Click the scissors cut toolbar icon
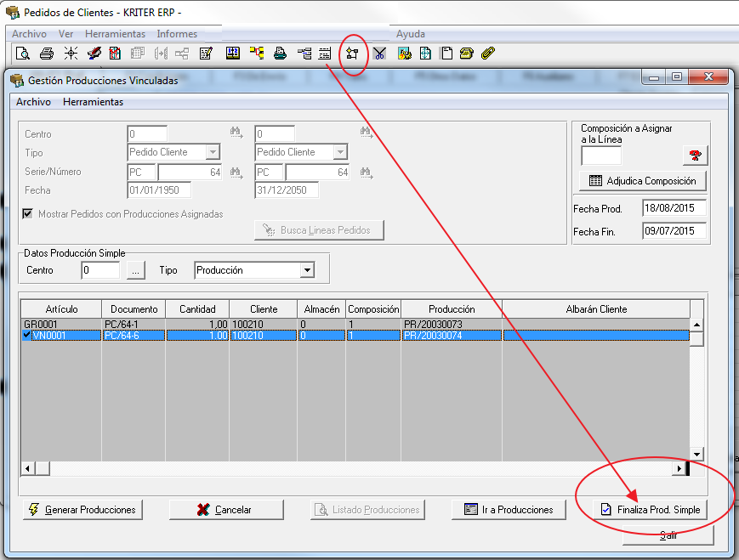Viewport: 739px width, 560px height. click(379, 54)
